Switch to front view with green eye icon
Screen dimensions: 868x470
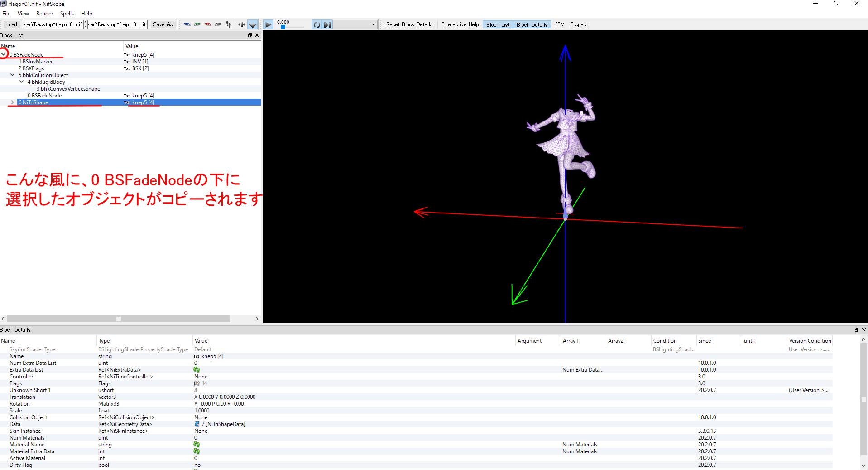[x=197, y=24]
